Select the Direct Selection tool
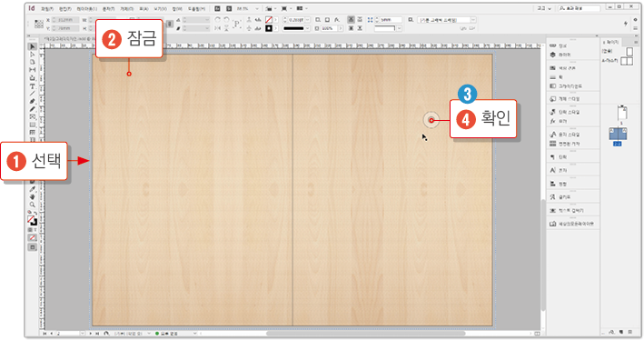Viewport: 644px width, 341px height. tap(33, 55)
